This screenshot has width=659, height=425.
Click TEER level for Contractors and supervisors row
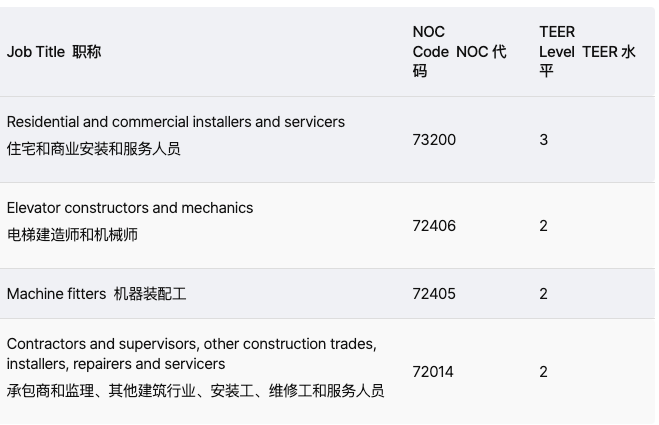(544, 372)
